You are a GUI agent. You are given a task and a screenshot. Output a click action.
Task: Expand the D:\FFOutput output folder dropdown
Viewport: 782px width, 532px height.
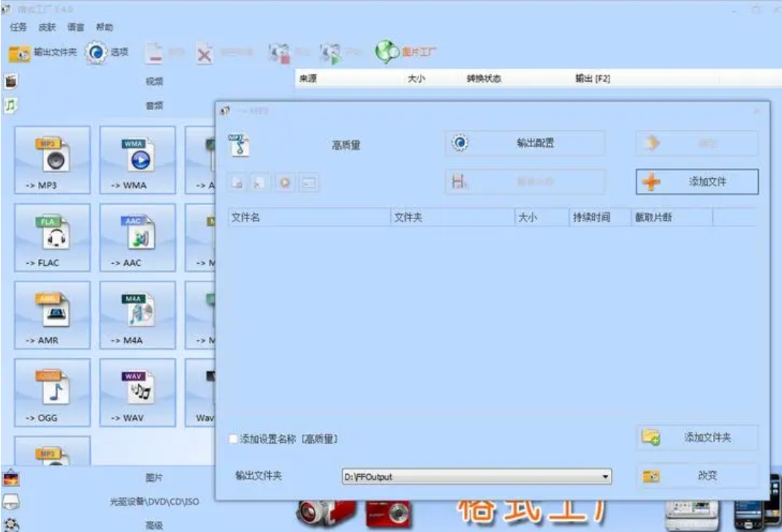[x=605, y=477]
